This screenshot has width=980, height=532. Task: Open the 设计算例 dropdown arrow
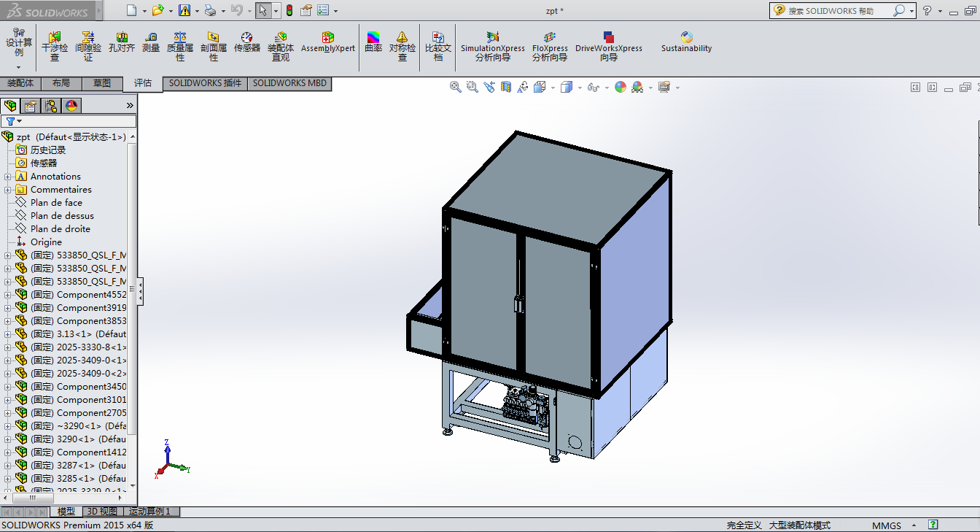[19, 67]
